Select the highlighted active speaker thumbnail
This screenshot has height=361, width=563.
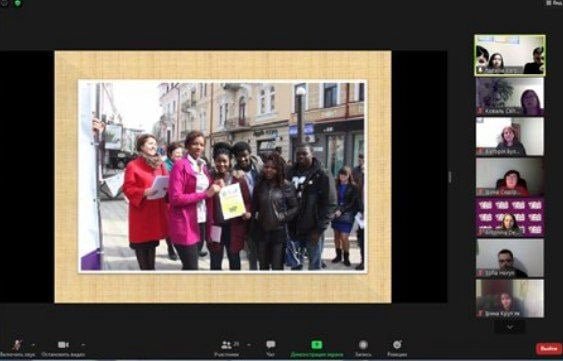coord(510,55)
